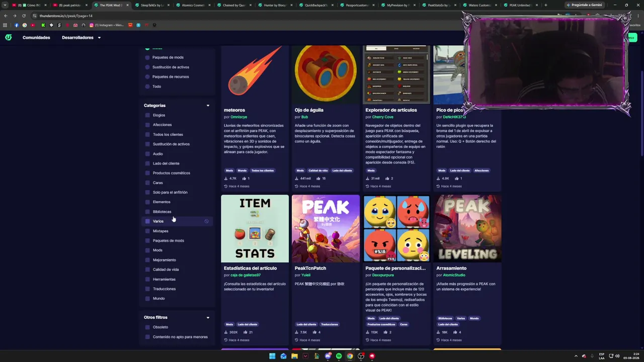Viewport: 644px width, 362px height.
Task: Click the download icon on Arrasamiento card
Action: pos(438,332)
